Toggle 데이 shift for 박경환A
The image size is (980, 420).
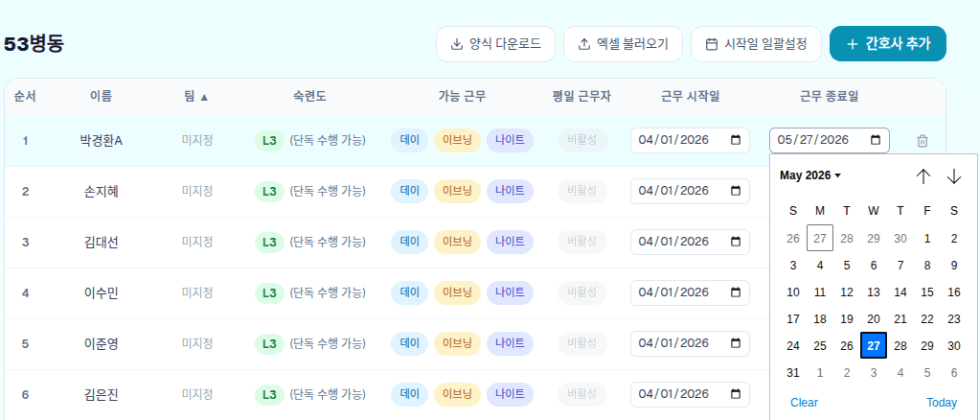[409, 140]
